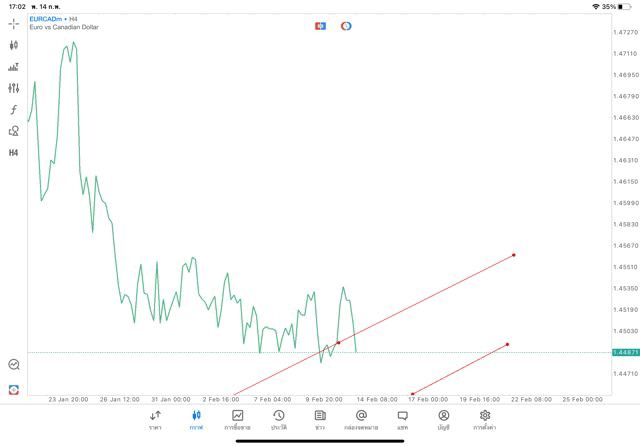Open the การซื้อขาย (Trade) tab
Image resolution: width=640 pixels, height=447 pixels.
click(237, 420)
